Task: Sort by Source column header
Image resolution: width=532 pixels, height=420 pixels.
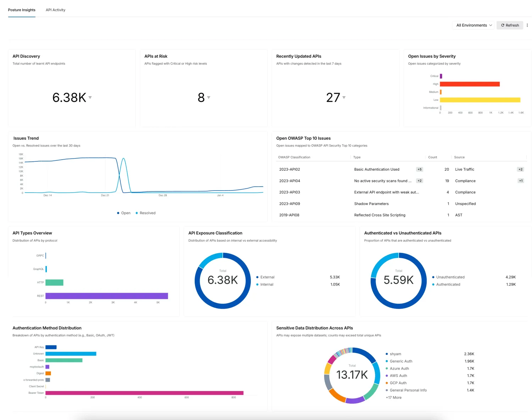Action: [459, 157]
